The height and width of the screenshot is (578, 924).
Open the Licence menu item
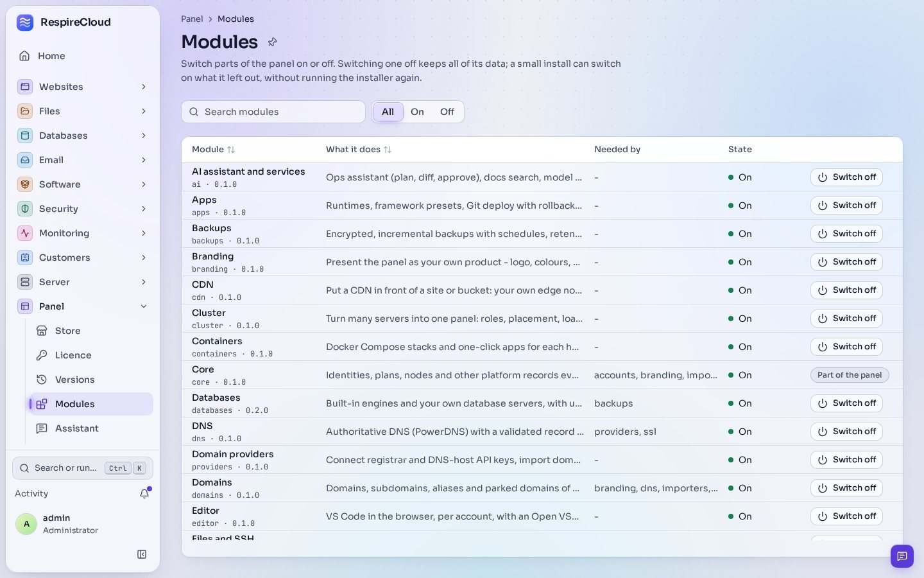91,355
